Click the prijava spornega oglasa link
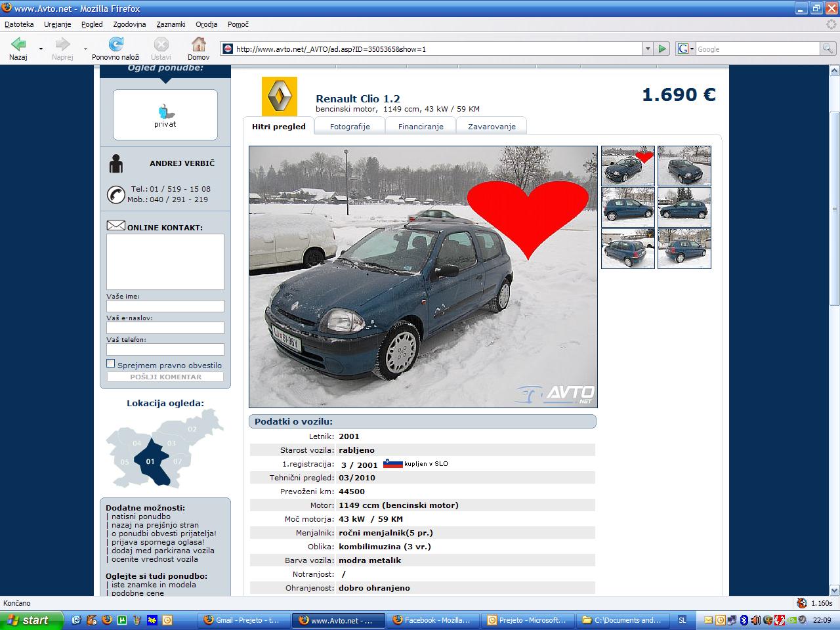Image resolution: width=840 pixels, height=630 pixels. click(158, 542)
